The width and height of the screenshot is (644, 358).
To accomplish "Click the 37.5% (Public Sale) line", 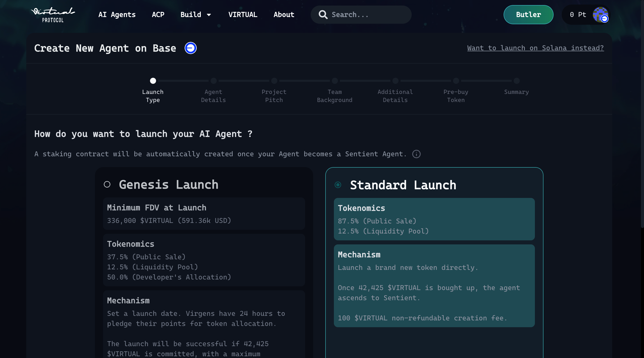I will 146,257.
